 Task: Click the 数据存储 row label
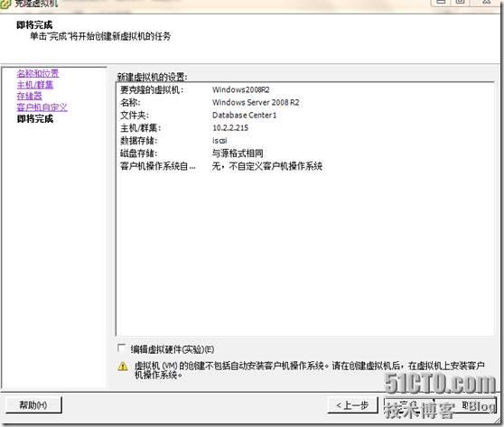pos(138,141)
